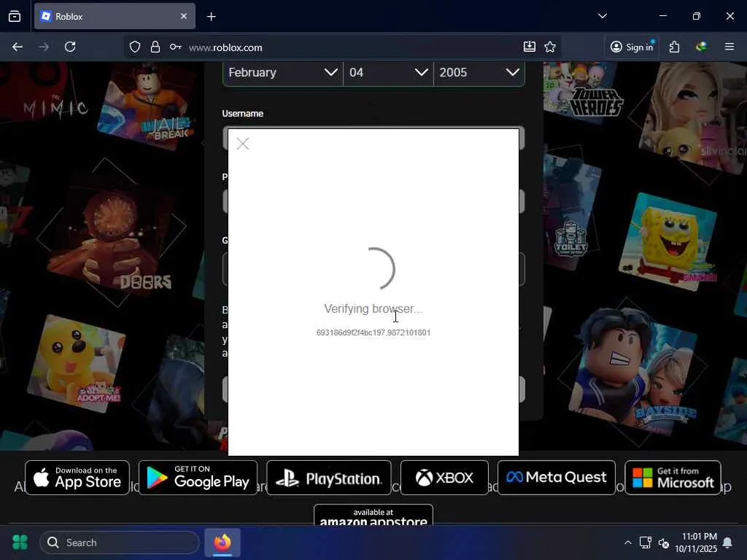Go back to the previous page
The height and width of the screenshot is (560, 747).
tap(18, 47)
